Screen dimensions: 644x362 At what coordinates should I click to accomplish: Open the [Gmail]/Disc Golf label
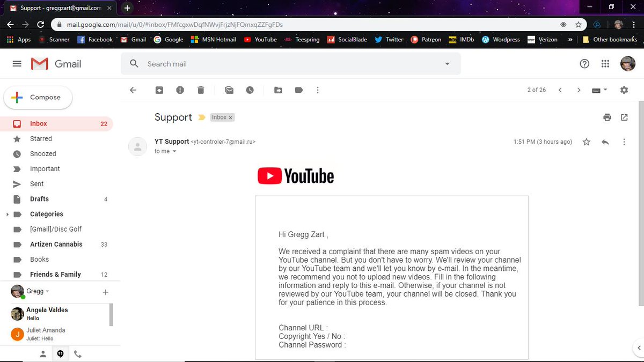[56, 229]
